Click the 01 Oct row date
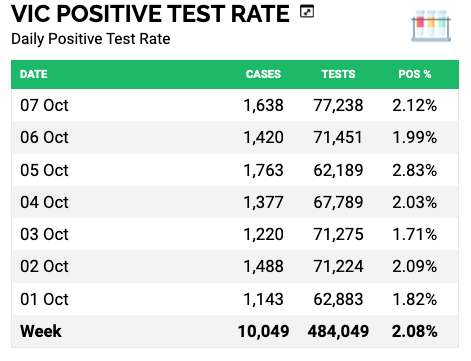This screenshot has height=361, width=471. tap(44, 299)
